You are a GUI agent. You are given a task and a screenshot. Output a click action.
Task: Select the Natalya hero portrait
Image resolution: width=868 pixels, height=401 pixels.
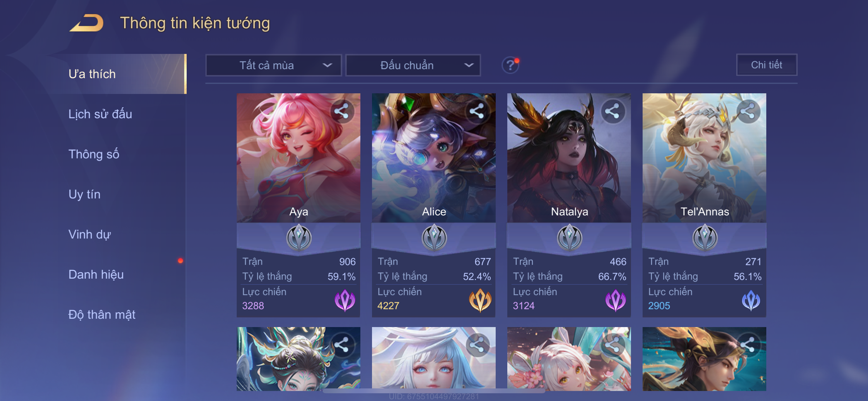(569, 158)
